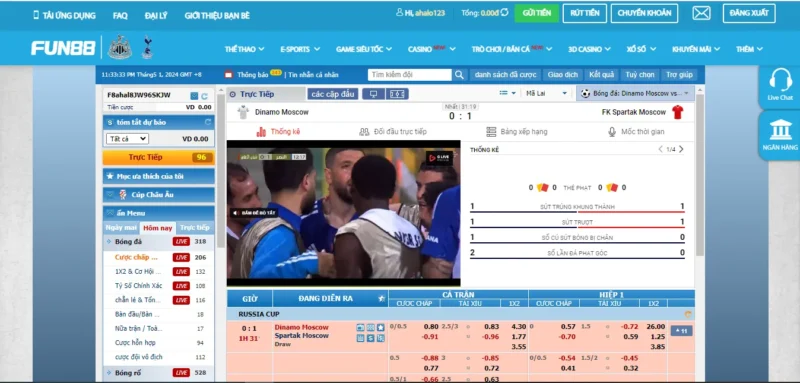Expand the THÊM menu

(749, 49)
